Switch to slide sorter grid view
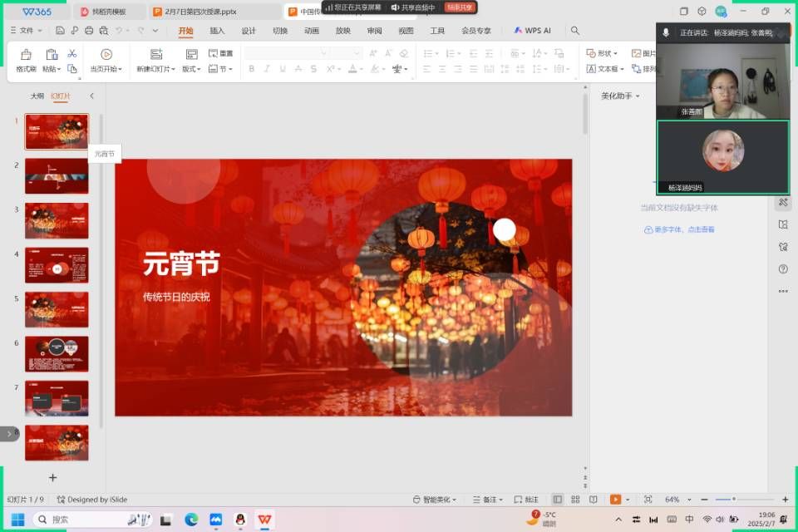Viewport: 798px width, 532px height. (x=575, y=500)
